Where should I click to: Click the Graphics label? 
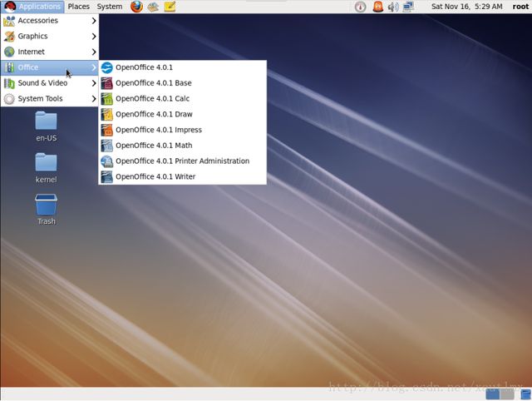(32, 37)
